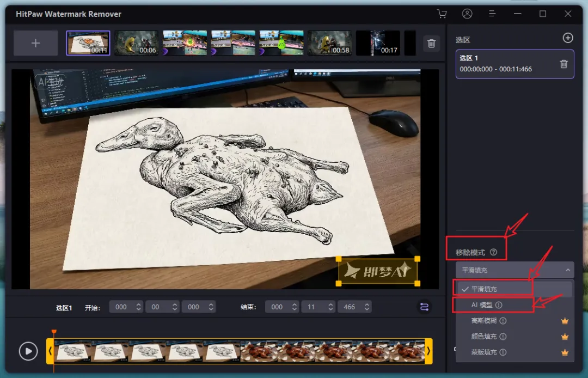Click the plus button to add file

[x=35, y=43]
